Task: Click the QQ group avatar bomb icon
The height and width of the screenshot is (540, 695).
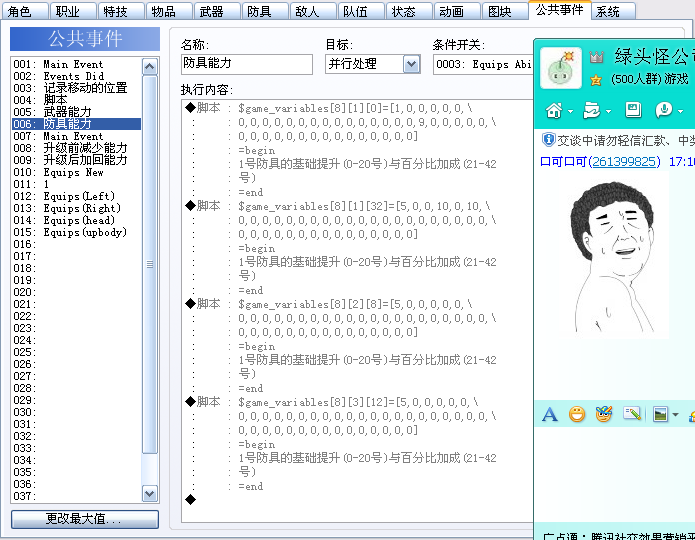Action: click(x=561, y=68)
